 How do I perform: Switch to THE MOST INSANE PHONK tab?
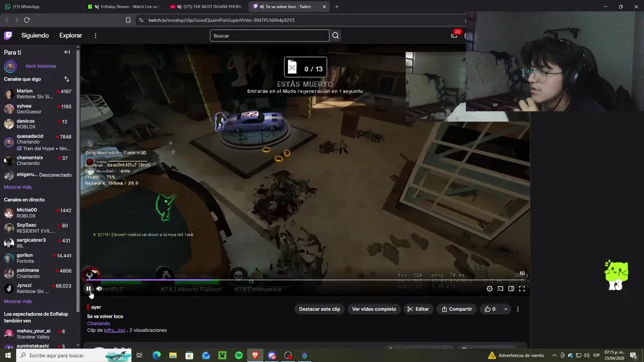[206, 7]
